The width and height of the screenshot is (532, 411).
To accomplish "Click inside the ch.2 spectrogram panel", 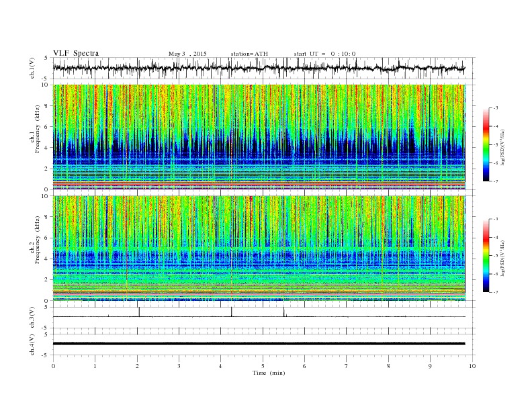I will click(259, 248).
